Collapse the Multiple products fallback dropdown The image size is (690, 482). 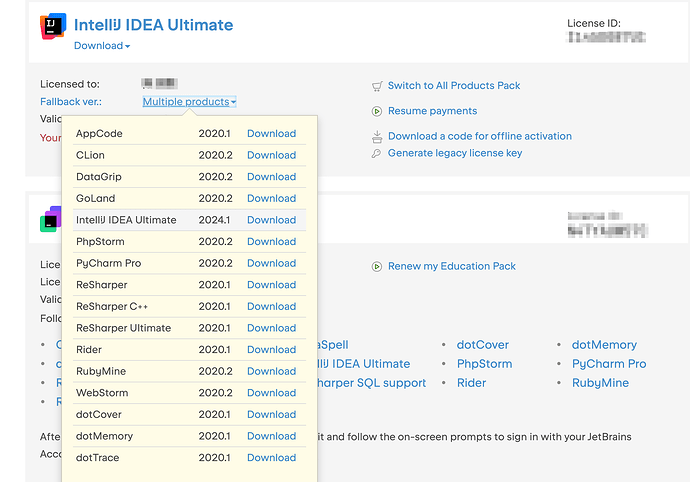(x=189, y=102)
